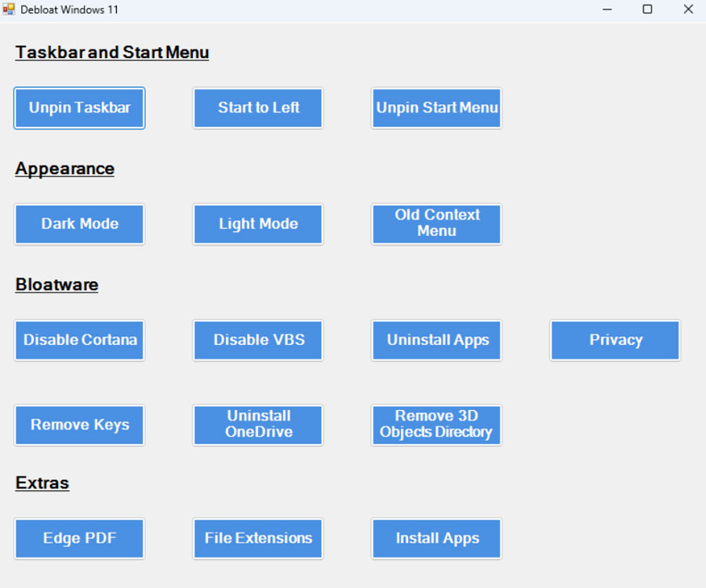
Task: Open Install Apps
Action: coord(437,539)
